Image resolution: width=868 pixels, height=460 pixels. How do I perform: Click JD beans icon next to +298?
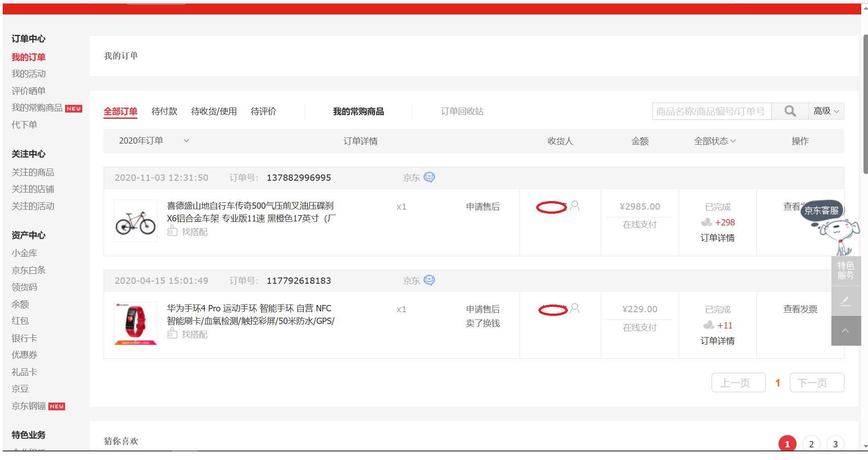pos(706,222)
